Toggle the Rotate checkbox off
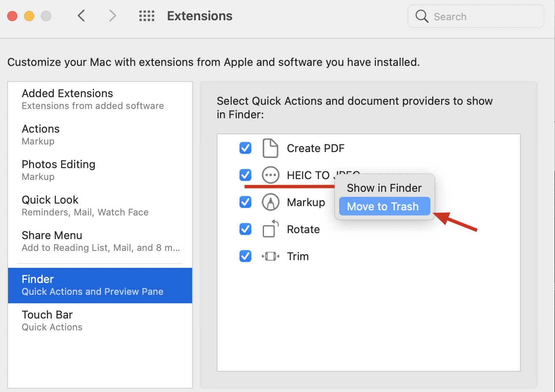 coord(245,229)
